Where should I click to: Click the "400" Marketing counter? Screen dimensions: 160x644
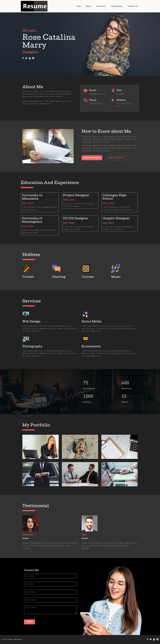point(125,383)
